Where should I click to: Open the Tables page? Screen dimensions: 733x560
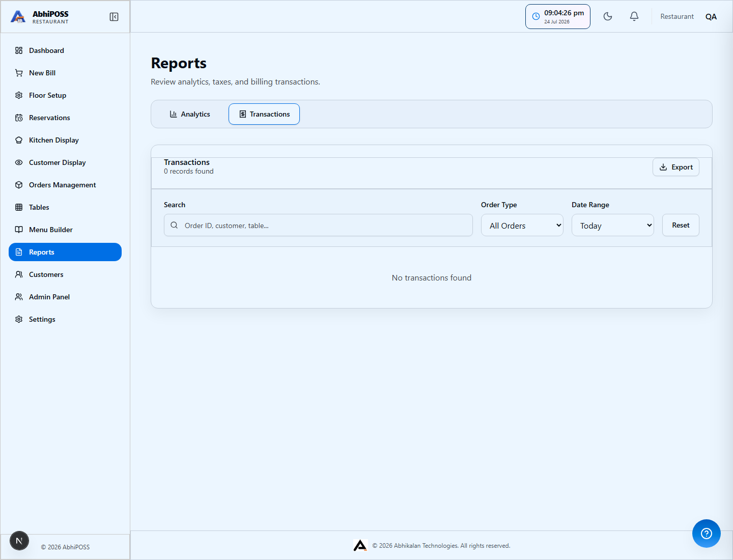[65, 207]
